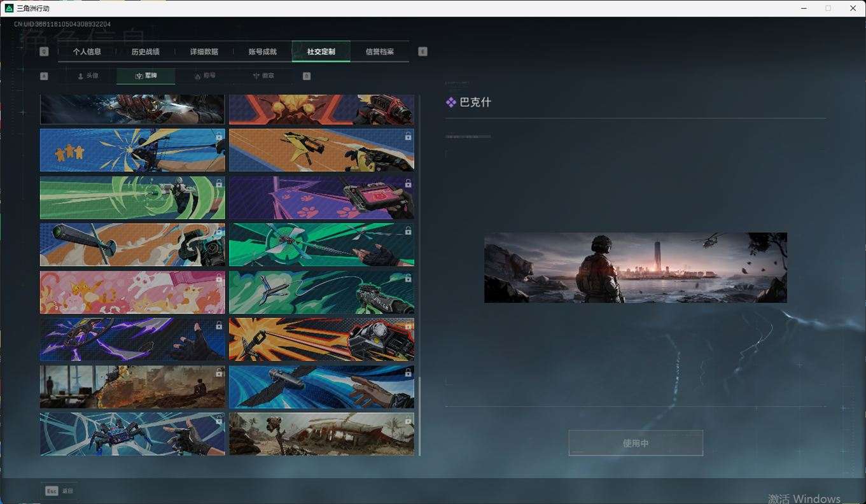Image resolution: width=866 pixels, height=504 pixels.
Task: Click lock icon on purple lightning drone banner
Action: pos(219,325)
